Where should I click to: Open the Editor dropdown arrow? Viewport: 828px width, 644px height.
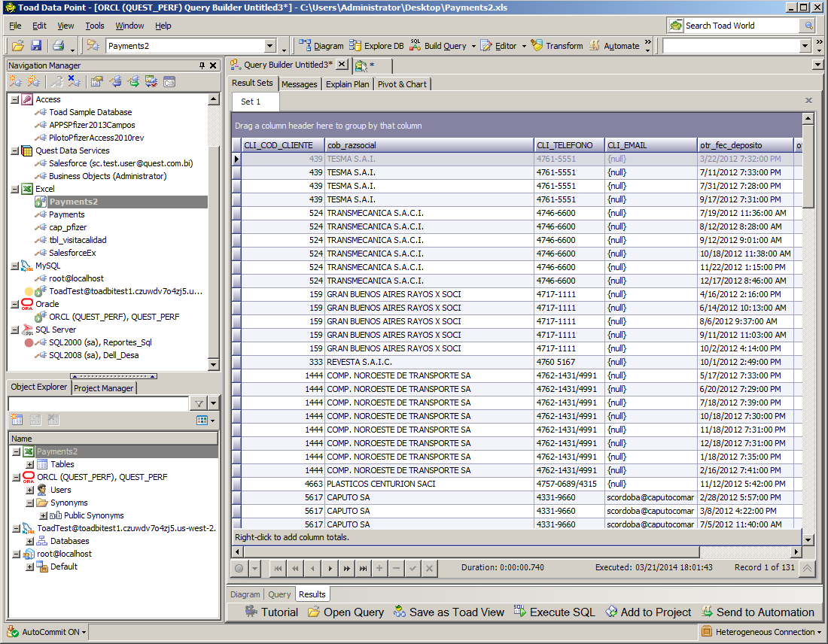click(524, 46)
